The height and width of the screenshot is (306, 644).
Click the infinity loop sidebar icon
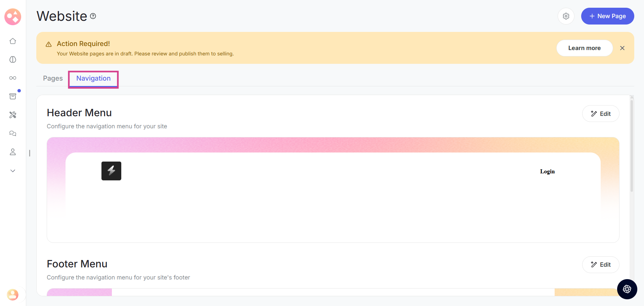13,78
